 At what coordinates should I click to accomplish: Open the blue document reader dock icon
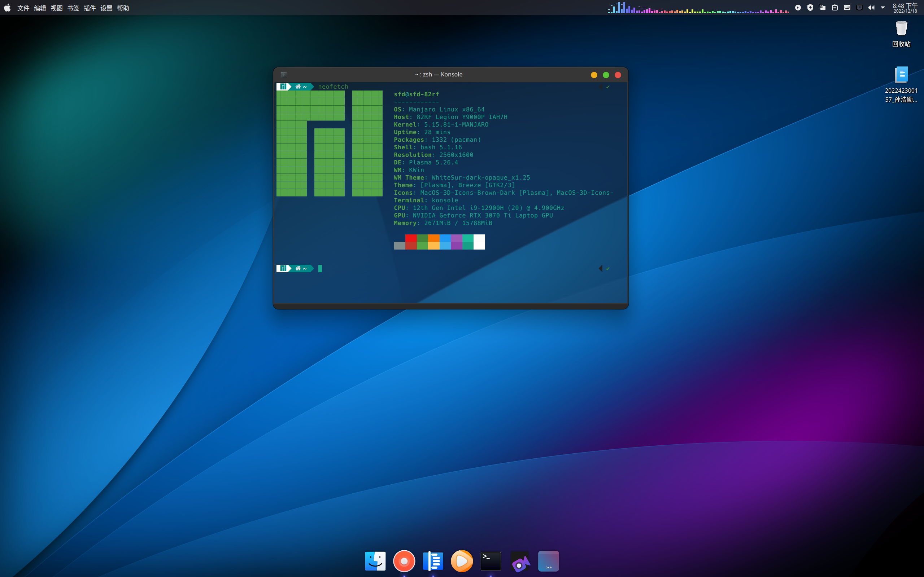click(433, 561)
